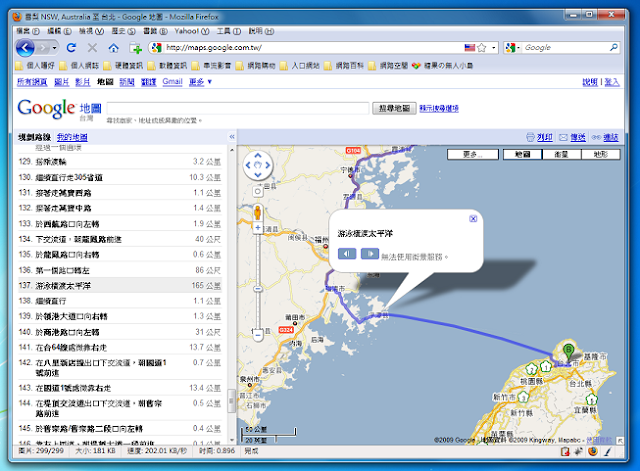Click the browser Forward arrow
640x471 pixels.
click(x=42, y=48)
